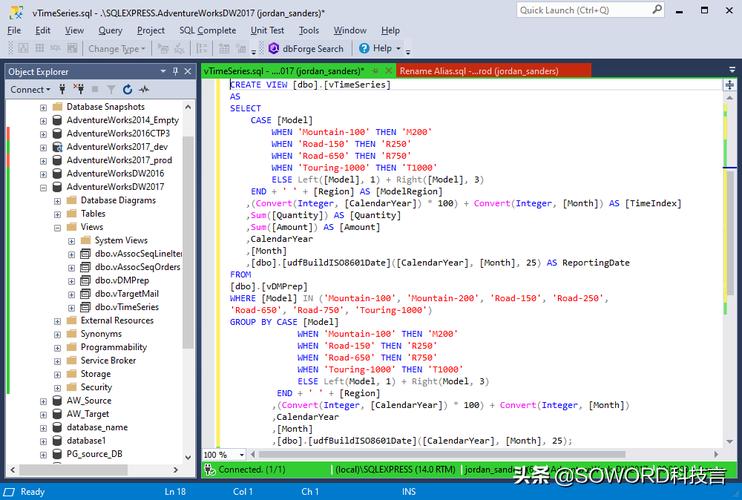Pin the vTimeSeries.sql tab
The width and height of the screenshot is (742, 500).
373,71
